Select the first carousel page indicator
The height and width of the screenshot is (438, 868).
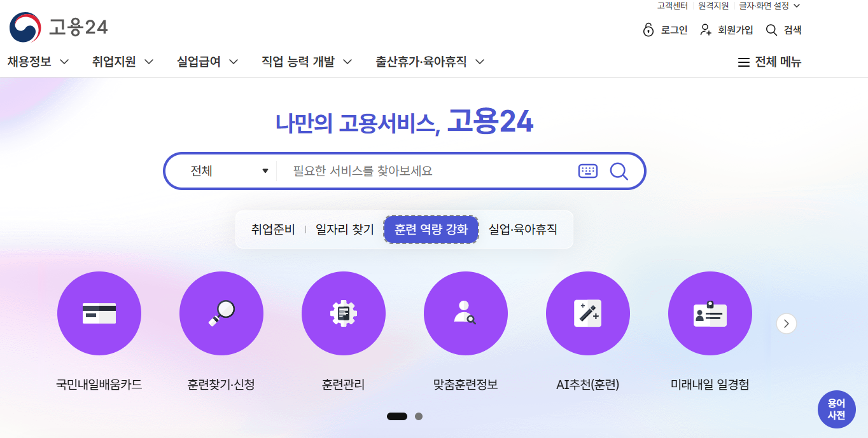[397, 416]
